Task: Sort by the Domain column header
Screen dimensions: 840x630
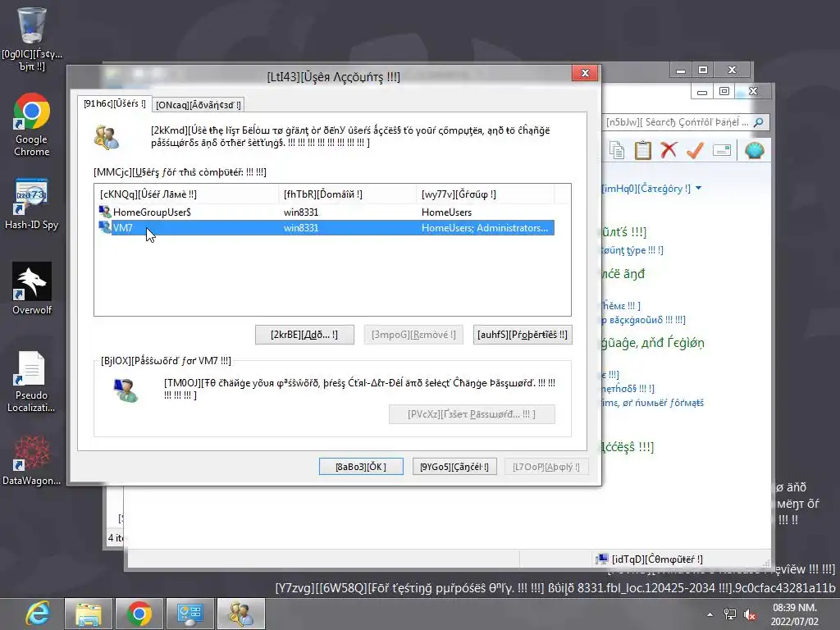Action: pos(347,194)
